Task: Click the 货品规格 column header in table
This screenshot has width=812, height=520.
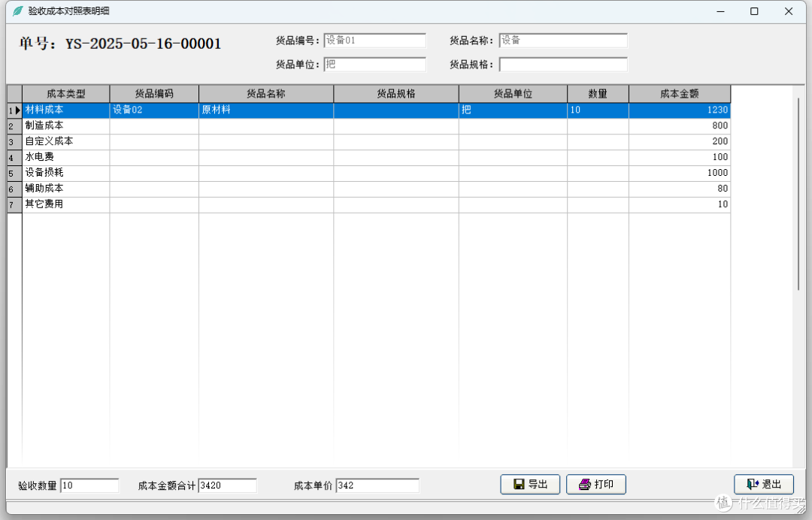Action: [x=396, y=94]
